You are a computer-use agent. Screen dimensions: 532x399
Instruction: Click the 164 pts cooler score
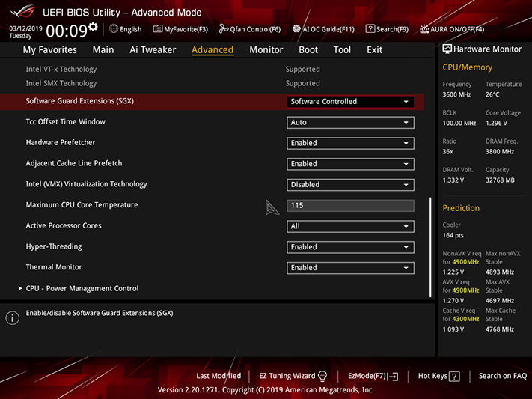click(453, 235)
